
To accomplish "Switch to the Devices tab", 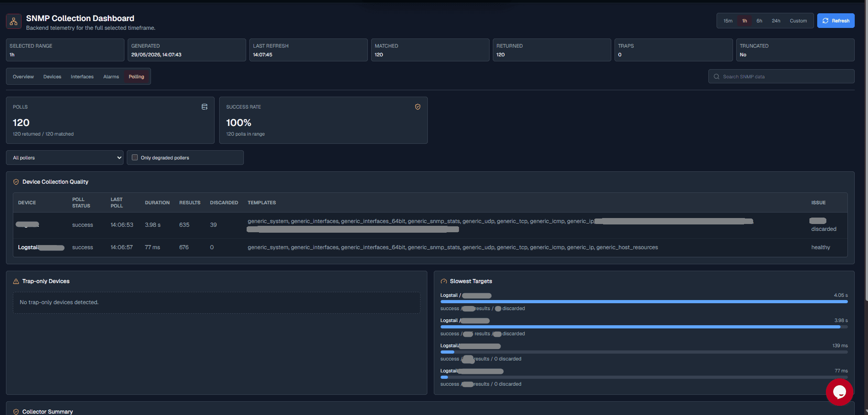I will [52, 76].
